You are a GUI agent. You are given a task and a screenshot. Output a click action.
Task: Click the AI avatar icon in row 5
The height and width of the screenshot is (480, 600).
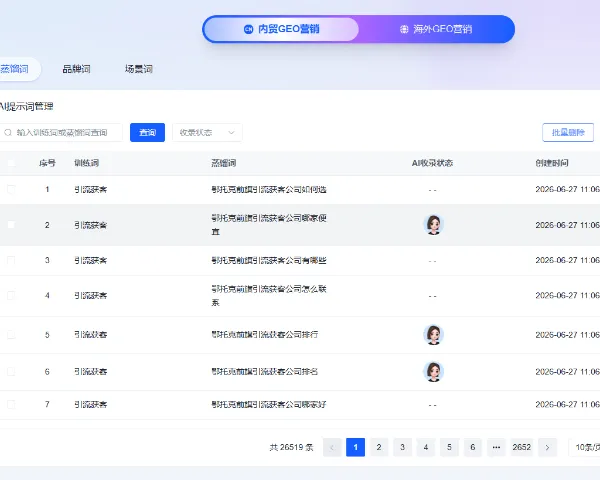(x=433, y=335)
